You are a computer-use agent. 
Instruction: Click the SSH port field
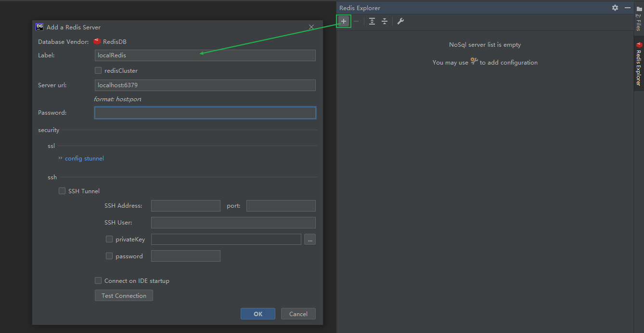coord(281,206)
